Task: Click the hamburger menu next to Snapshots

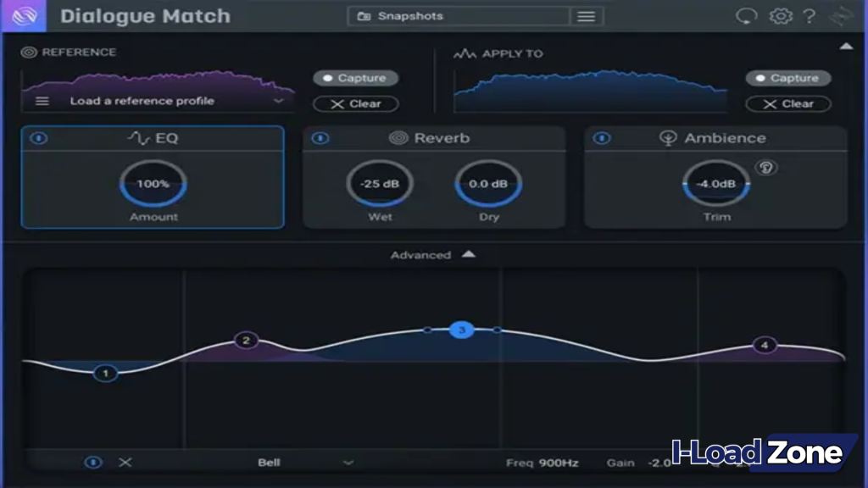Action: click(587, 15)
